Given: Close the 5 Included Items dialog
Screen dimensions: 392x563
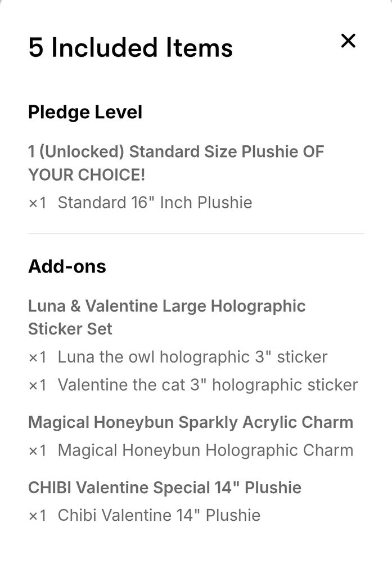Looking at the screenshot, I should 349,41.
